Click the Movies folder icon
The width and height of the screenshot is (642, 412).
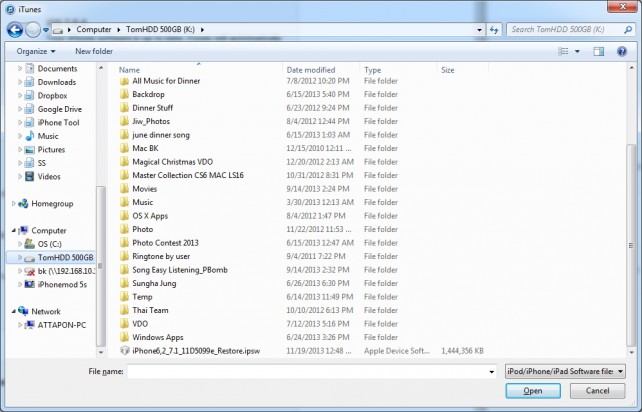pyautogui.click(x=124, y=189)
